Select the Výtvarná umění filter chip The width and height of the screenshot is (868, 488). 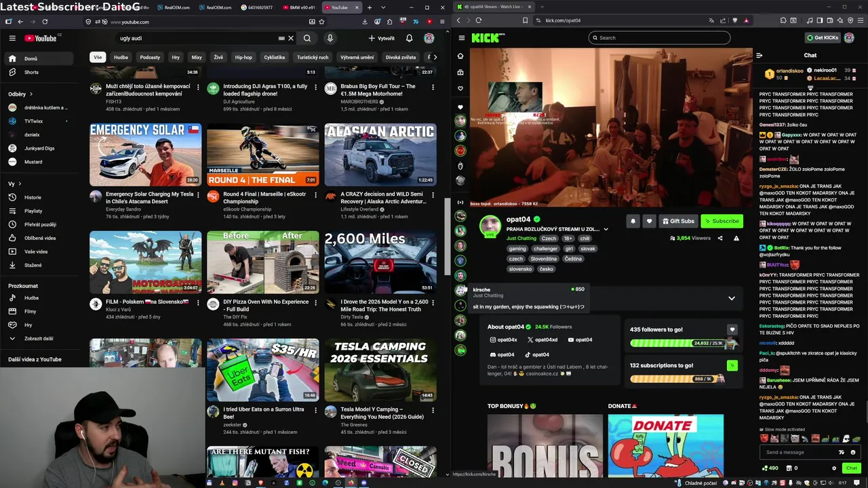click(x=357, y=58)
